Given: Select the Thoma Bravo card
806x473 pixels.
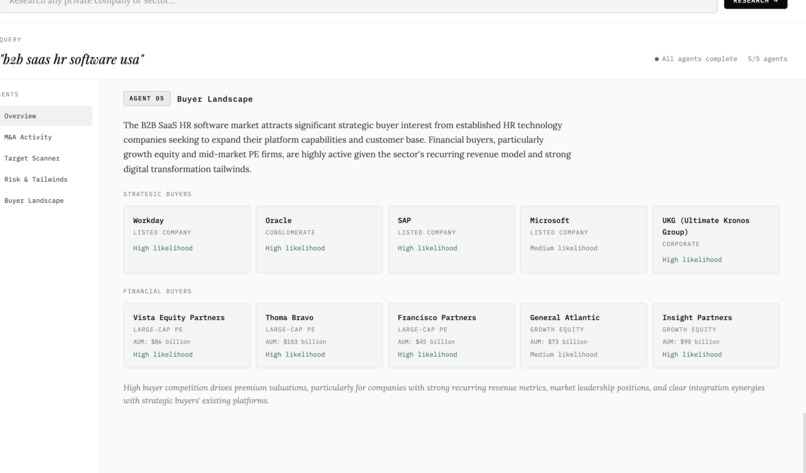Looking at the screenshot, I should click(319, 335).
